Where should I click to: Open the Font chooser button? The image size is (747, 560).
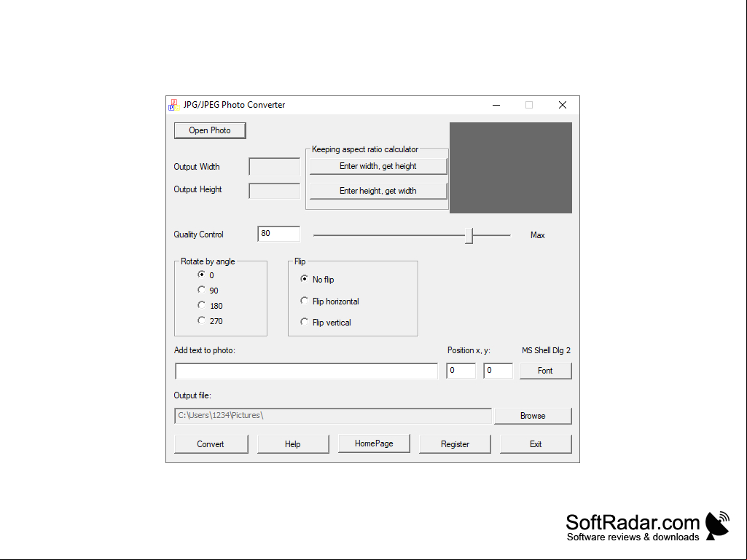point(545,371)
